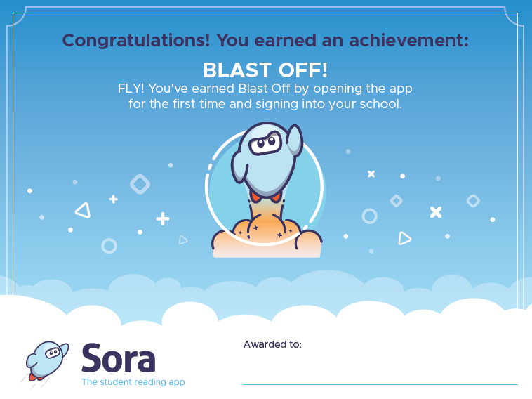Click the BLAST OFF! title
Viewport: 532px width, 399px height.
265,70
